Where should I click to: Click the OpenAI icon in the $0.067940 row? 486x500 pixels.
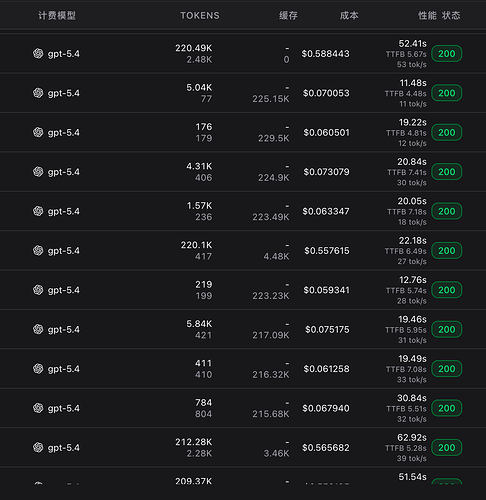click(38, 408)
